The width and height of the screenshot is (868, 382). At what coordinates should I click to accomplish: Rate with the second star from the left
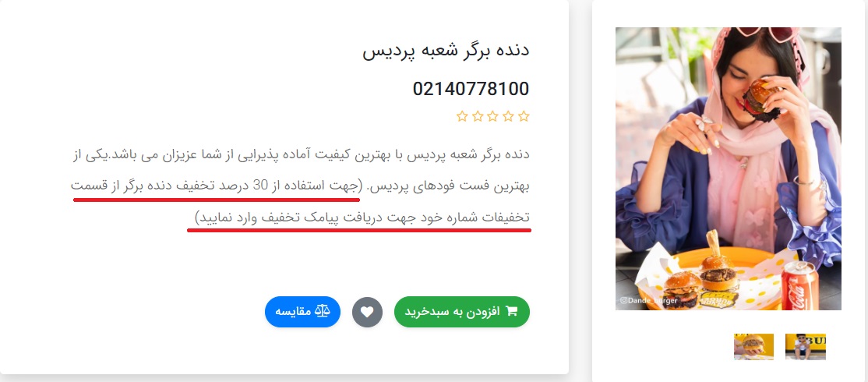pyautogui.click(x=478, y=116)
